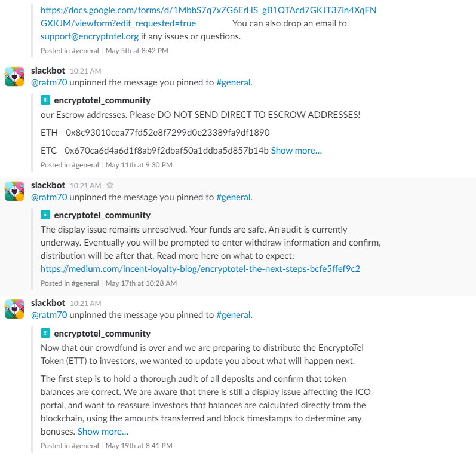Click the second slackbot avatar icon

14,191
